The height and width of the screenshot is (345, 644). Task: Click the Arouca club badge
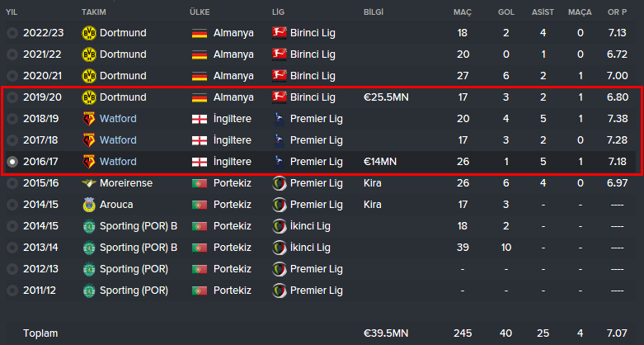click(89, 205)
